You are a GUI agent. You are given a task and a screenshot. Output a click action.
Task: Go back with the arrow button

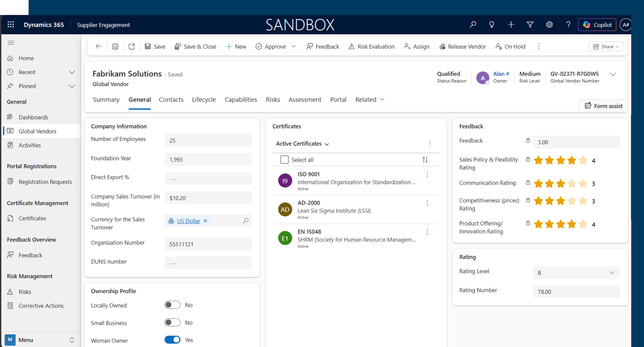[x=99, y=46]
